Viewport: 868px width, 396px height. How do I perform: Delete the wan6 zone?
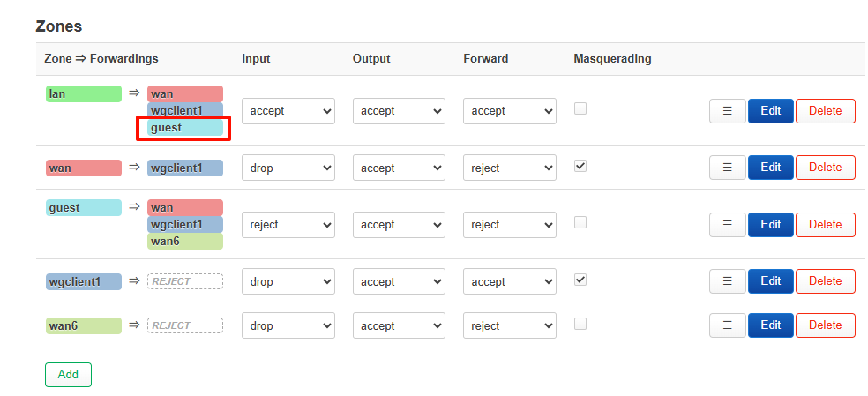point(825,325)
